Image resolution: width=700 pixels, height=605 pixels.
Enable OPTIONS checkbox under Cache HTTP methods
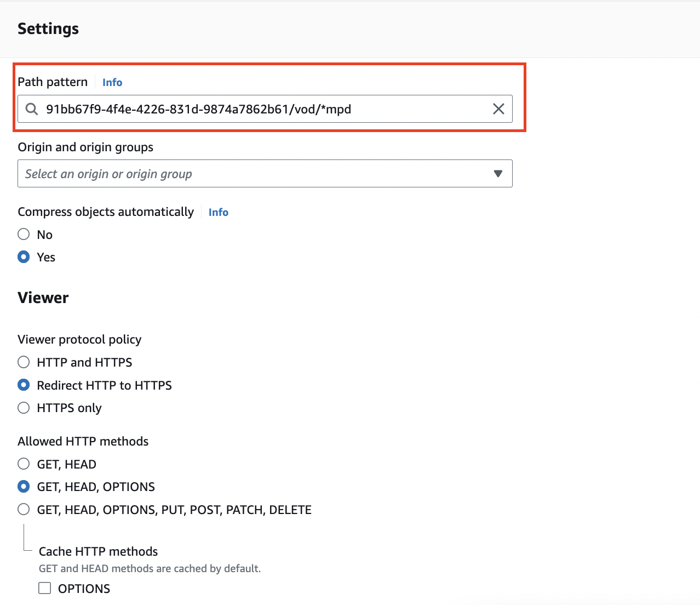[45, 588]
